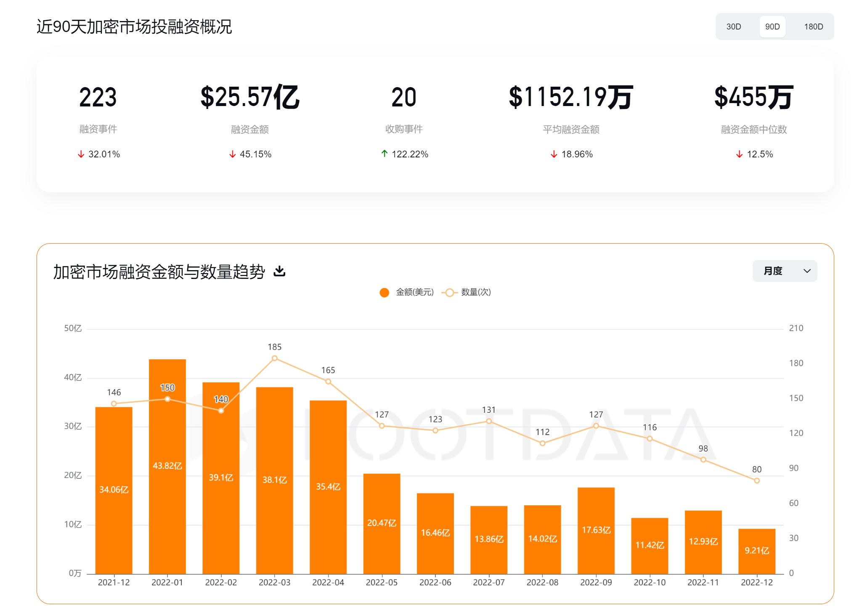Click the 80 line marker for 2022-12

point(756,481)
